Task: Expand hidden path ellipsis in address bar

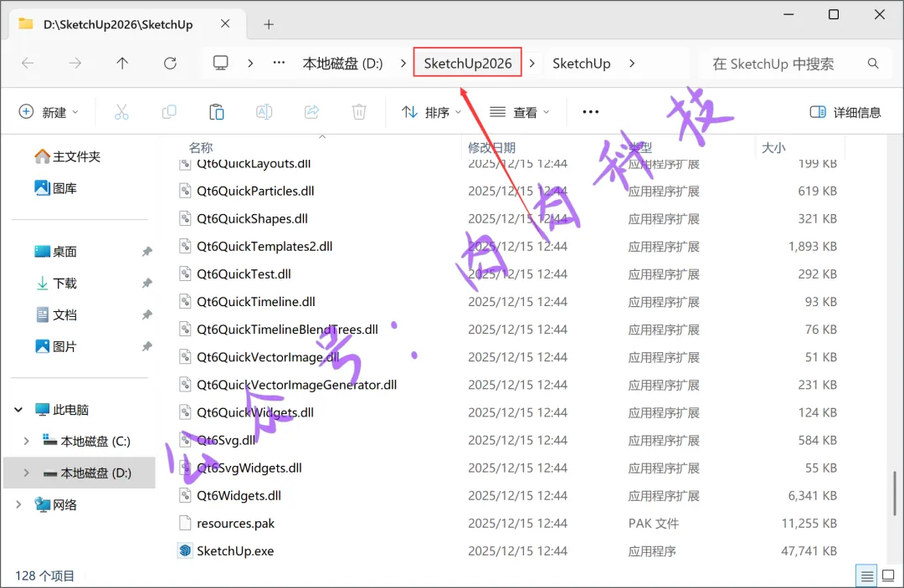Action: point(279,63)
